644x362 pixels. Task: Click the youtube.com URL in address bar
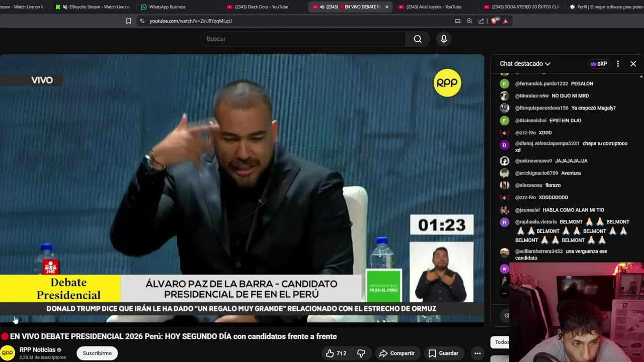click(x=191, y=21)
